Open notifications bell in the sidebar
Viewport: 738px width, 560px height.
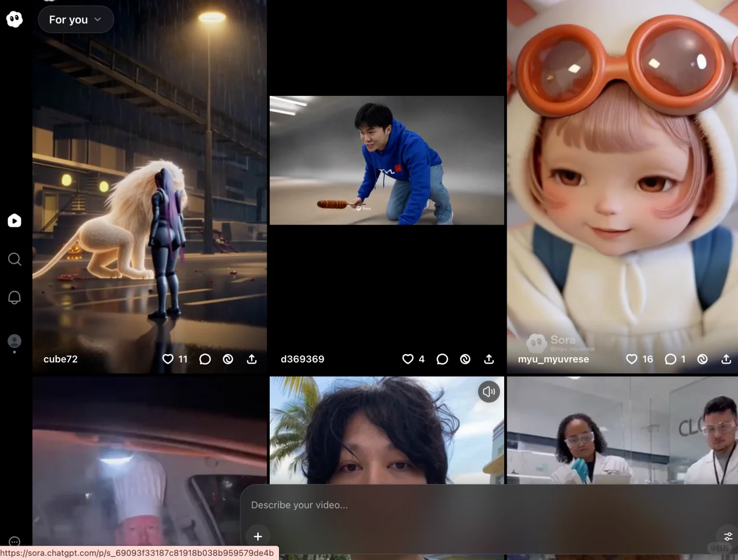point(15,297)
